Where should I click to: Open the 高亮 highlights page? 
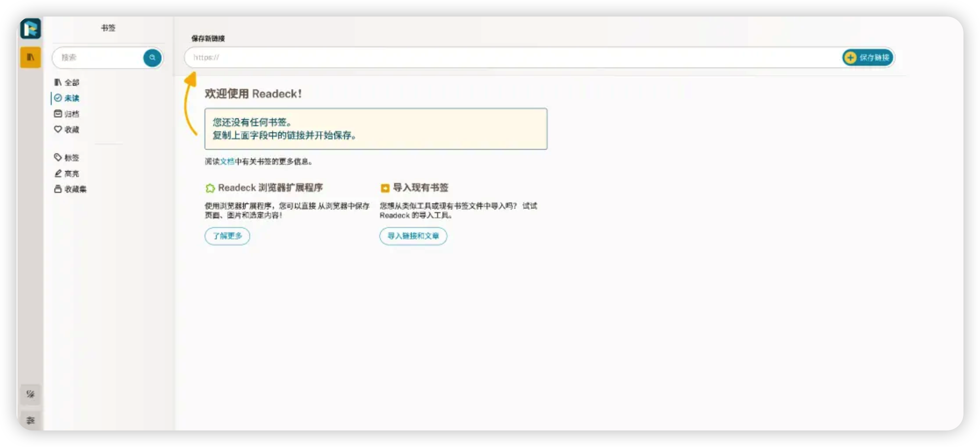(67, 173)
